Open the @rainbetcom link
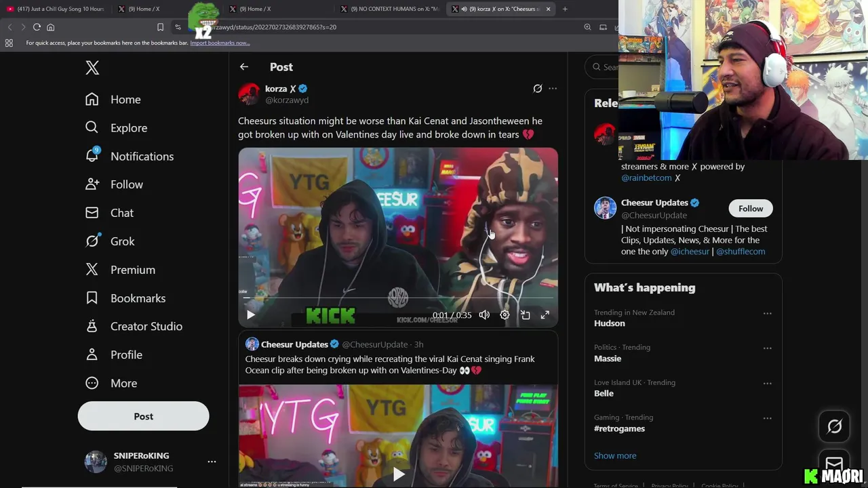Viewport: 868px width, 488px height. (x=646, y=178)
